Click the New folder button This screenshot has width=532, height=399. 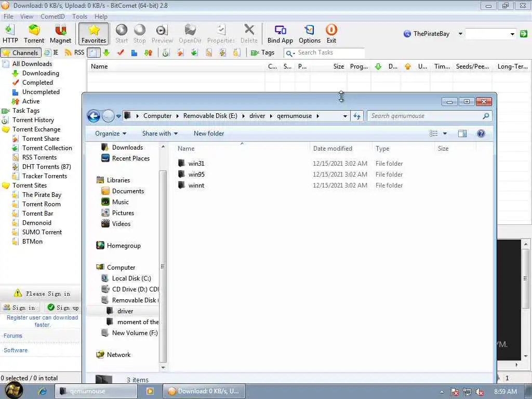pyautogui.click(x=209, y=134)
